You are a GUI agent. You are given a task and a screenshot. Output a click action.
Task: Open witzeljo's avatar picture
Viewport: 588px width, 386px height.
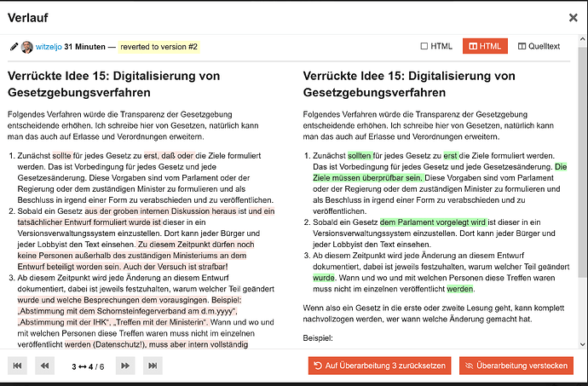[27, 47]
